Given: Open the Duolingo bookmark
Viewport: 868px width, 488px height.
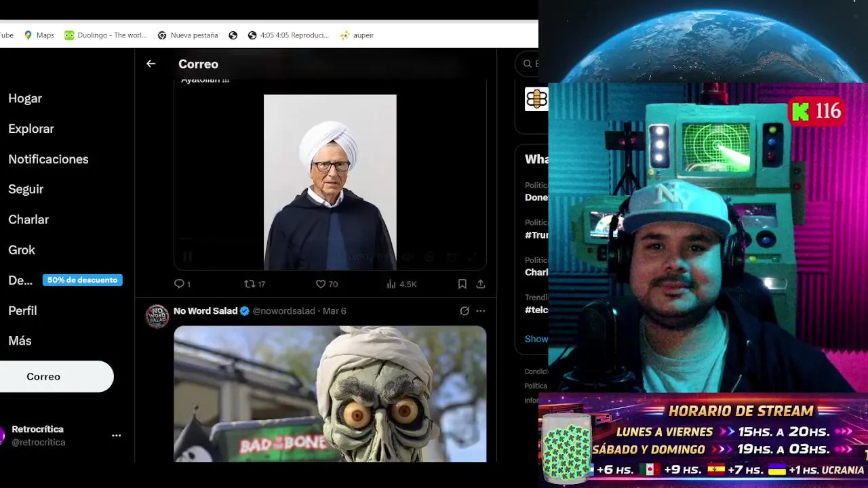Looking at the screenshot, I should tap(105, 35).
